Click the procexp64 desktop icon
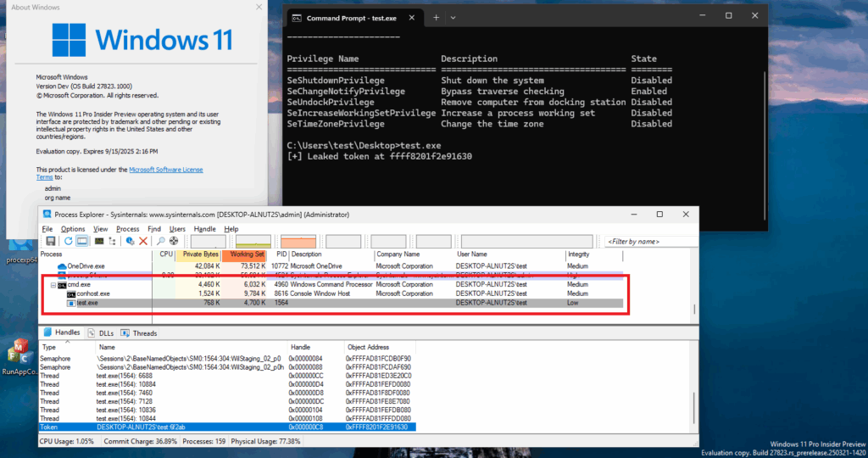This screenshot has width=868, height=458. [21, 249]
